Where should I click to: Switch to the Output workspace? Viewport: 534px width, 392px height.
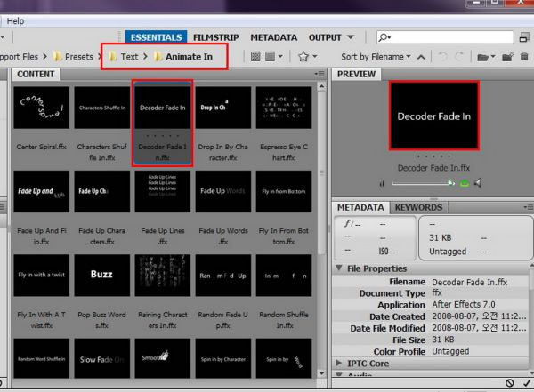click(x=325, y=37)
